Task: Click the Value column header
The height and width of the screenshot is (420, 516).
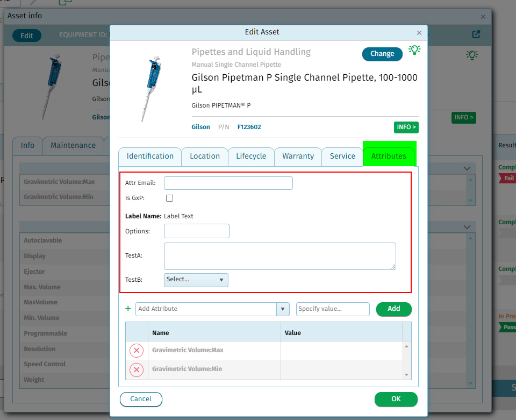Action: [x=341, y=333]
